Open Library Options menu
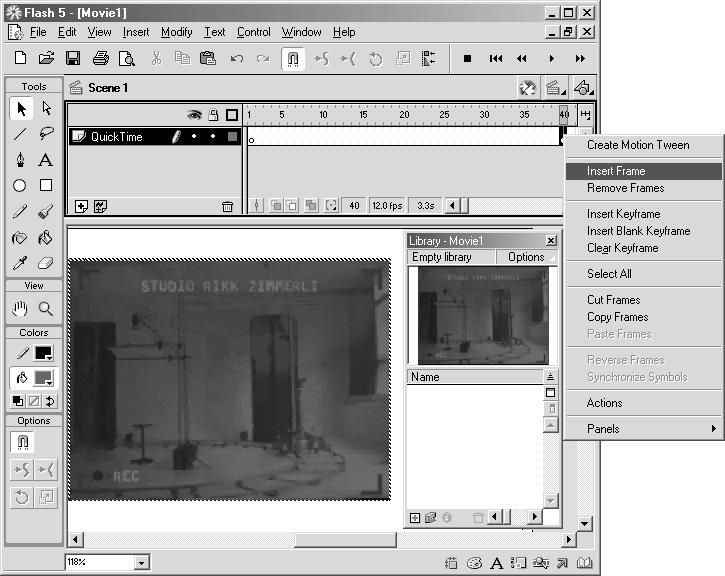This screenshot has width=725, height=576. [x=526, y=257]
